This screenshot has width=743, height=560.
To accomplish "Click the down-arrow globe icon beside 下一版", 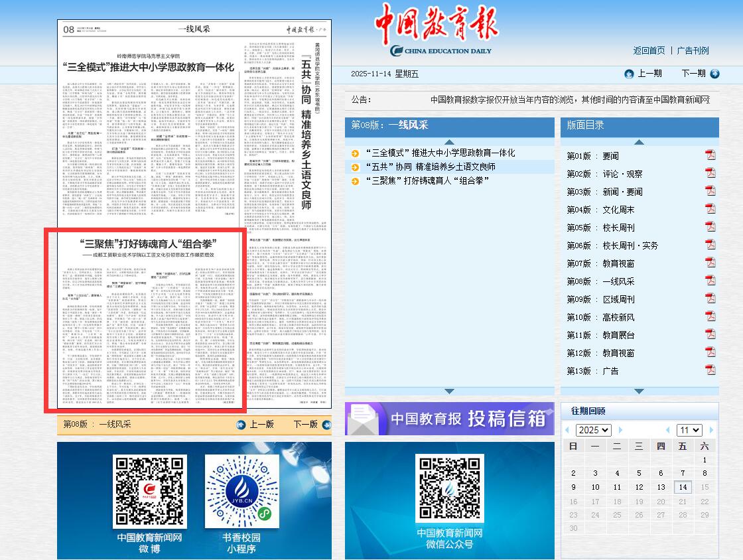I will tap(327, 424).
